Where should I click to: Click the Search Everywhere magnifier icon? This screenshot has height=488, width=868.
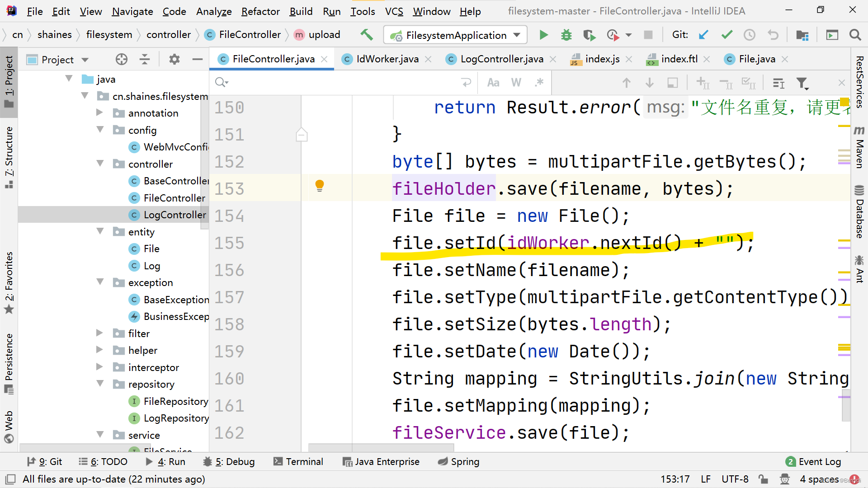pos(855,35)
